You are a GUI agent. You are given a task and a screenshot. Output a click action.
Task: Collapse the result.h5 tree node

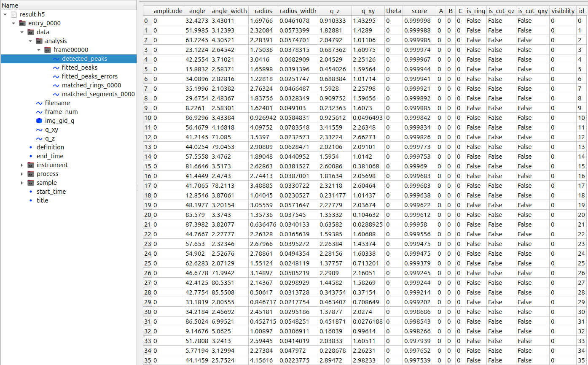pyautogui.click(x=5, y=14)
